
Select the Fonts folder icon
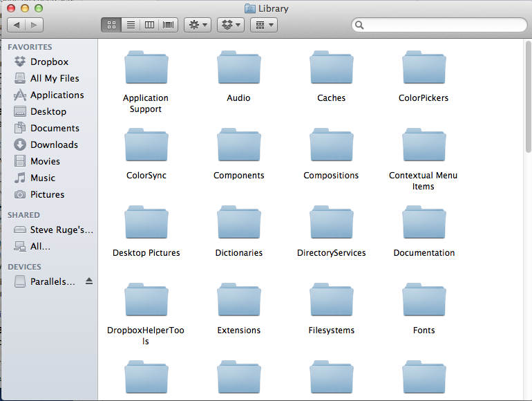(424, 300)
